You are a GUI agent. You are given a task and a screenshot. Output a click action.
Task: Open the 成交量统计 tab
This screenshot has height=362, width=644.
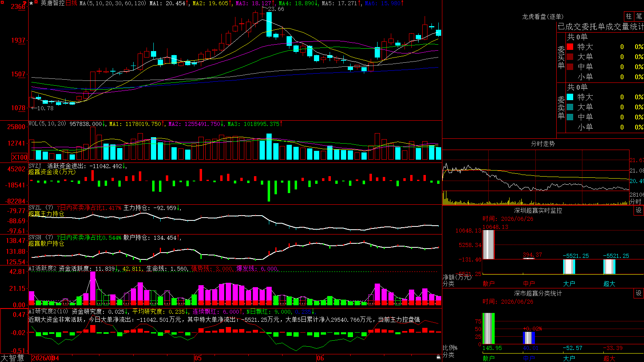(625, 27)
